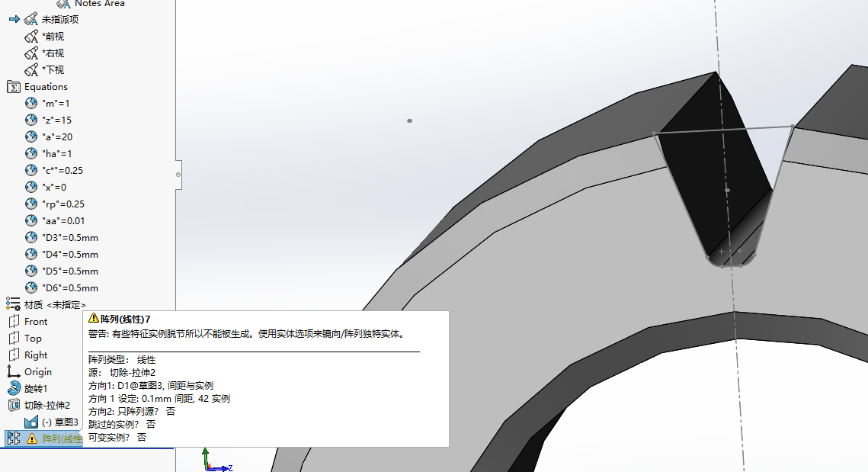
Task: Click the "aa"=0.01 equation text
Action: (63, 220)
